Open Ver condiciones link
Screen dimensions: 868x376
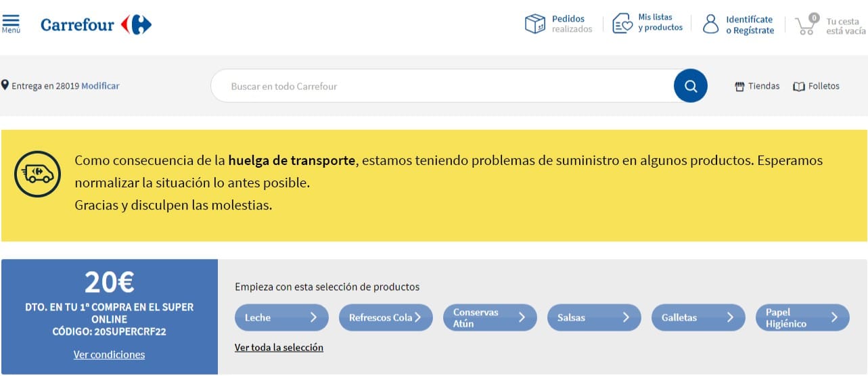click(109, 354)
